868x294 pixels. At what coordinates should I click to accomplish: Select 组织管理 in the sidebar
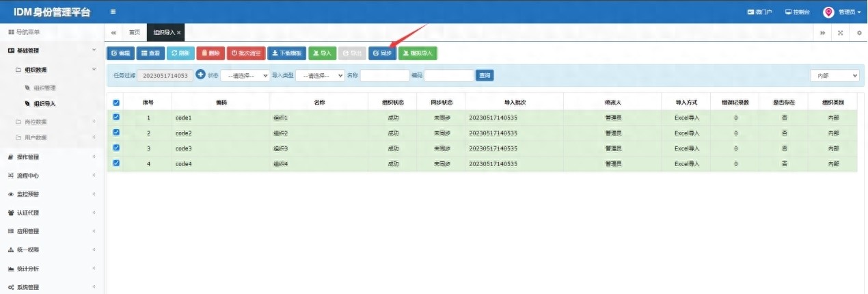[x=44, y=88]
